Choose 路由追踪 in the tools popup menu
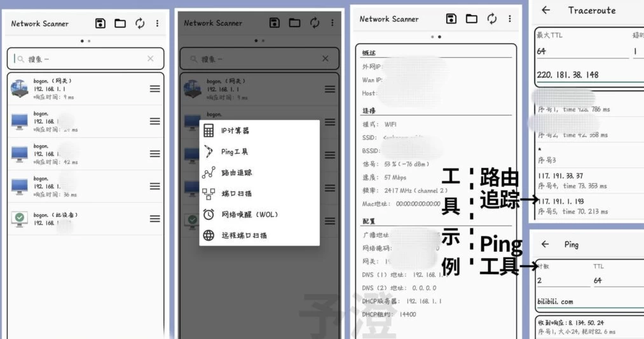Image resolution: width=644 pixels, height=339 pixels. tap(236, 172)
